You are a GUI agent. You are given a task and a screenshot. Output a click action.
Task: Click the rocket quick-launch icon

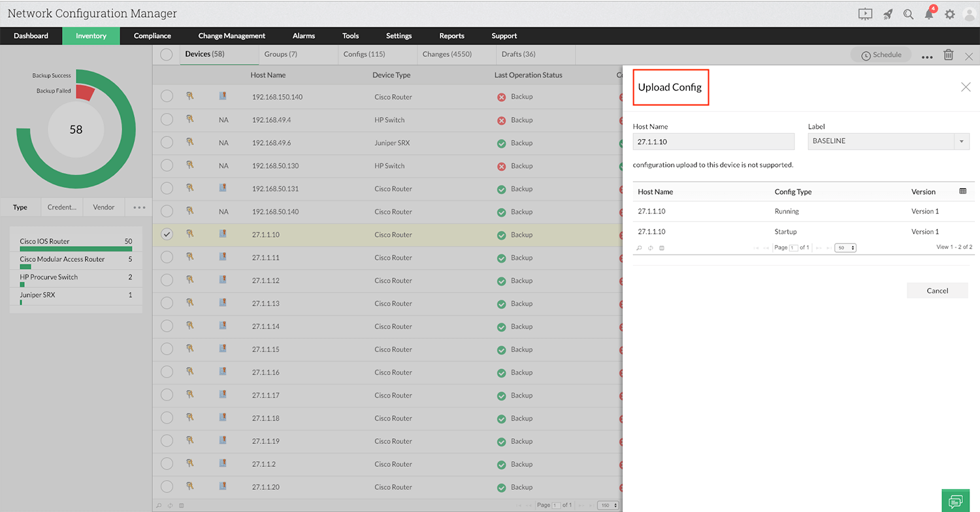coord(887,14)
